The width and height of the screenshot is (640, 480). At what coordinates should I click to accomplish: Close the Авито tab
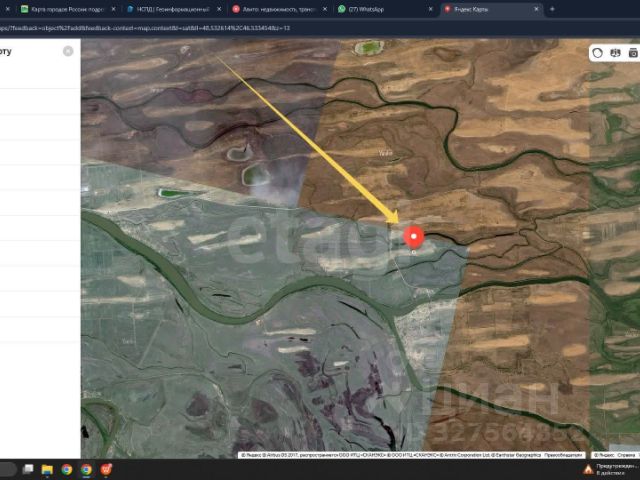325,9
